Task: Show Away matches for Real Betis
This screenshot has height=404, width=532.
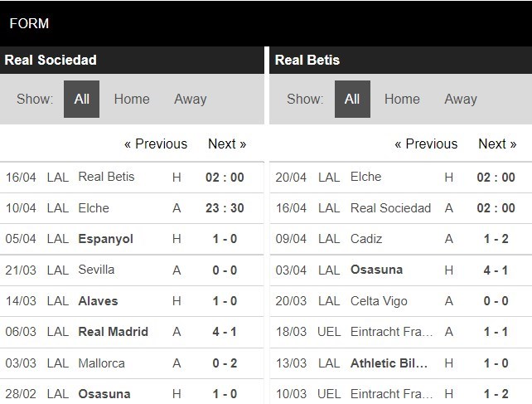Action: (461, 99)
